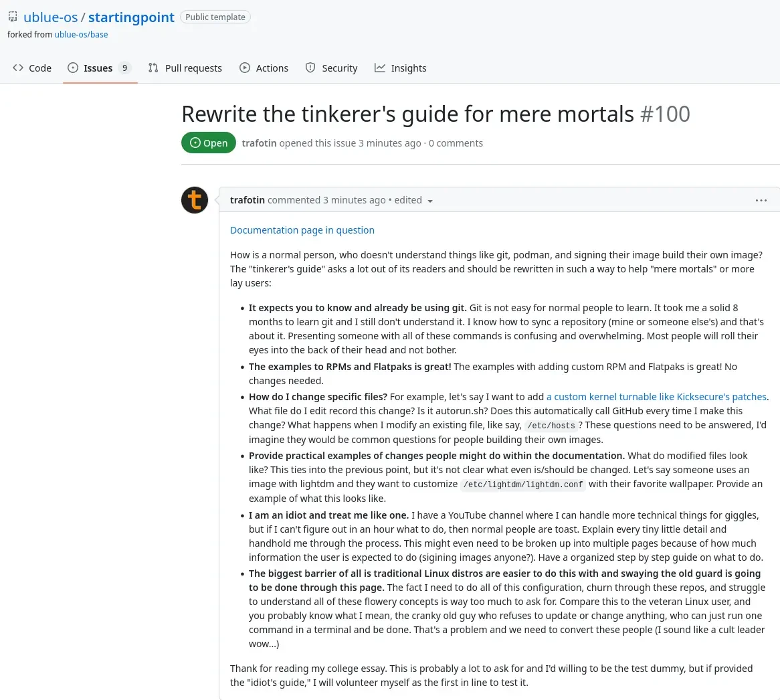Follow the Kicksecure's patches kernel link
Viewport: 780px width, 700px height.
coord(656,397)
